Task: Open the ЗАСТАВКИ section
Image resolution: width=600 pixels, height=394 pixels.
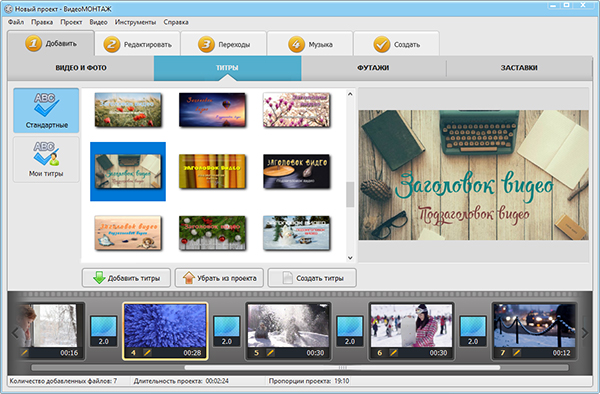Action: coord(519,68)
